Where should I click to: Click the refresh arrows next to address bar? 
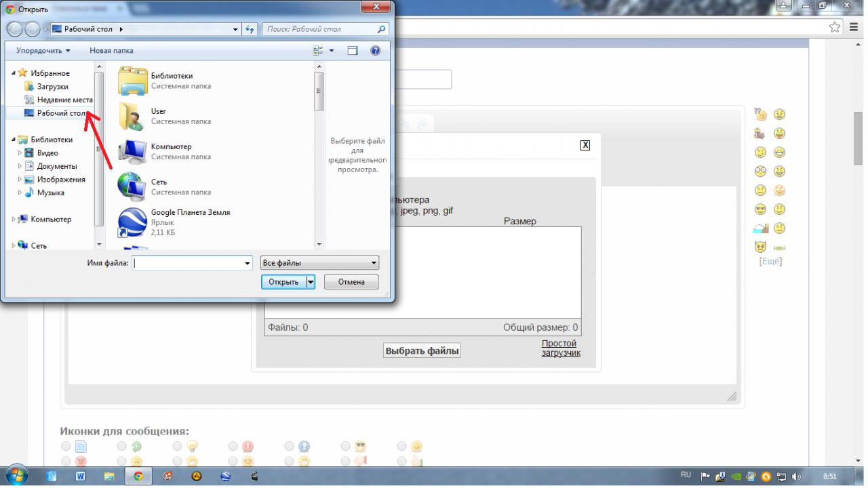coord(250,30)
